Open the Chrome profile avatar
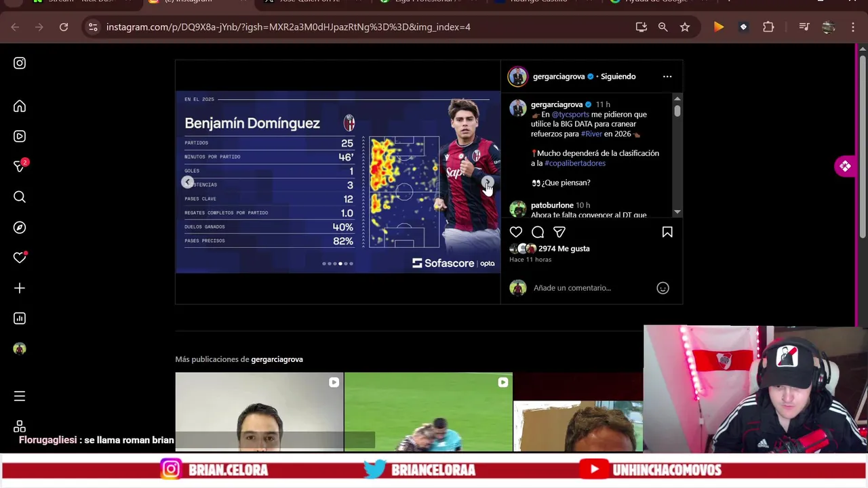Image resolution: width=868 pixels, height=488 pixels. click(828, 27)
